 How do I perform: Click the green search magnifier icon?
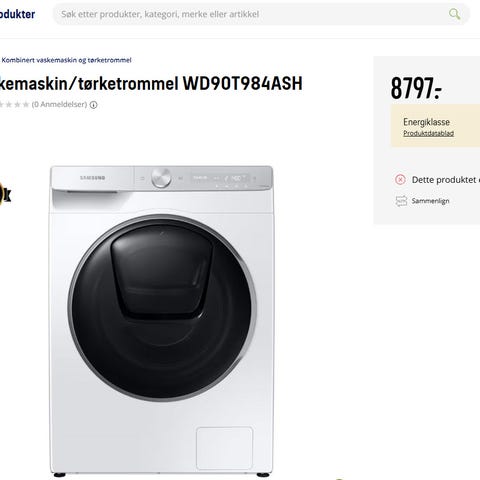click(x=454, y=14)
